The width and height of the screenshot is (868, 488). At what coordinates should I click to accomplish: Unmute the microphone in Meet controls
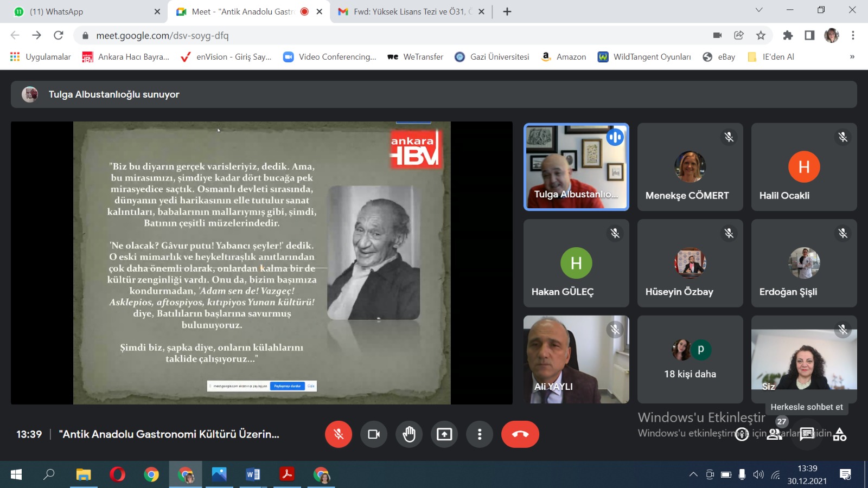coord(339,434)
